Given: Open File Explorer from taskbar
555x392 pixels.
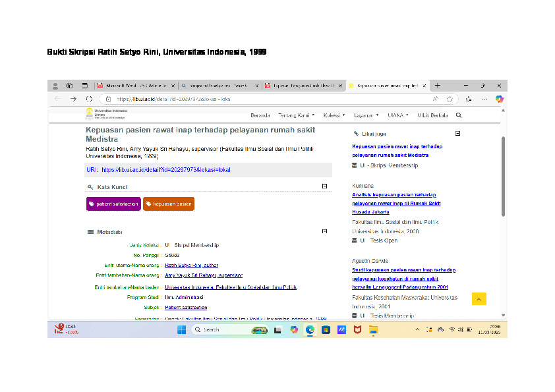Looking at the screenshot, I should click(373, 329).
